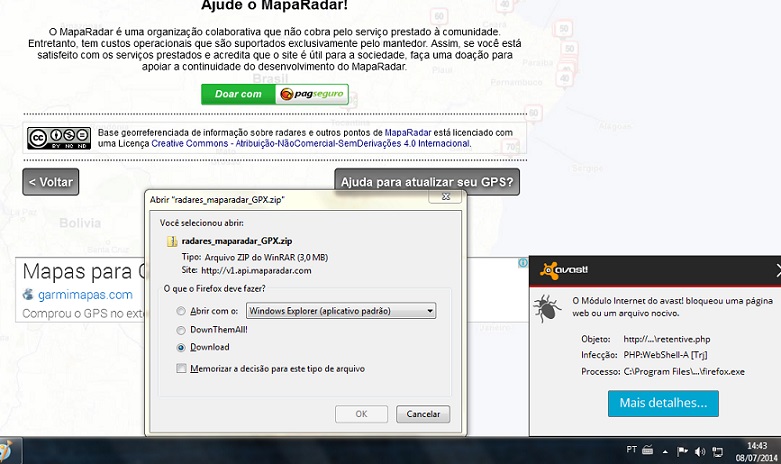Click the PHP:WebShell-A [Trj] infection text
781x464 pixels.
665,355
